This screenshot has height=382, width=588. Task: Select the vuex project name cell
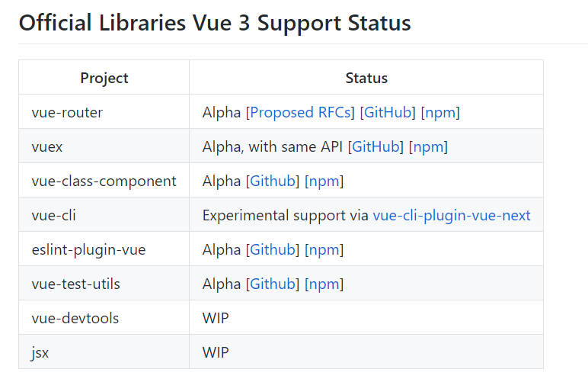click(47, 146)
